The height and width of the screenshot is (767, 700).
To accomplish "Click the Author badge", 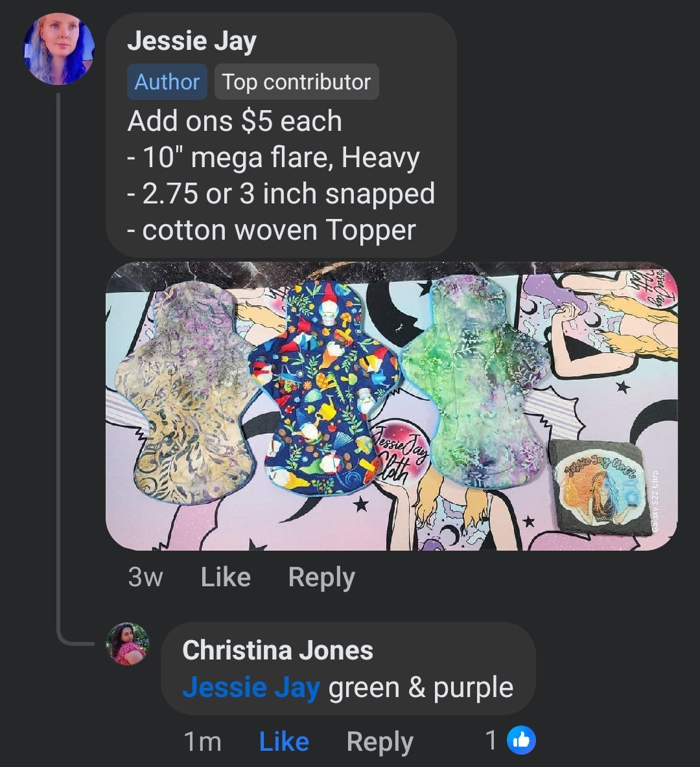I will 167,82.
